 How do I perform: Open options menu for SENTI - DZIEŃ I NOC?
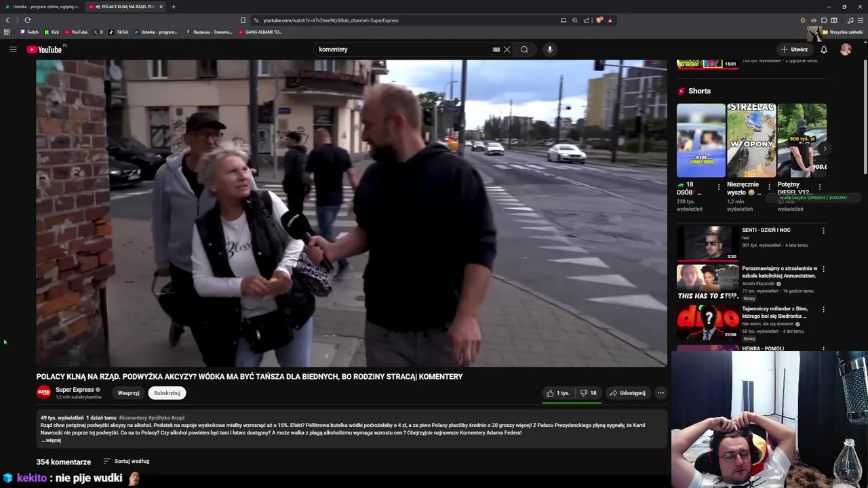824,231
